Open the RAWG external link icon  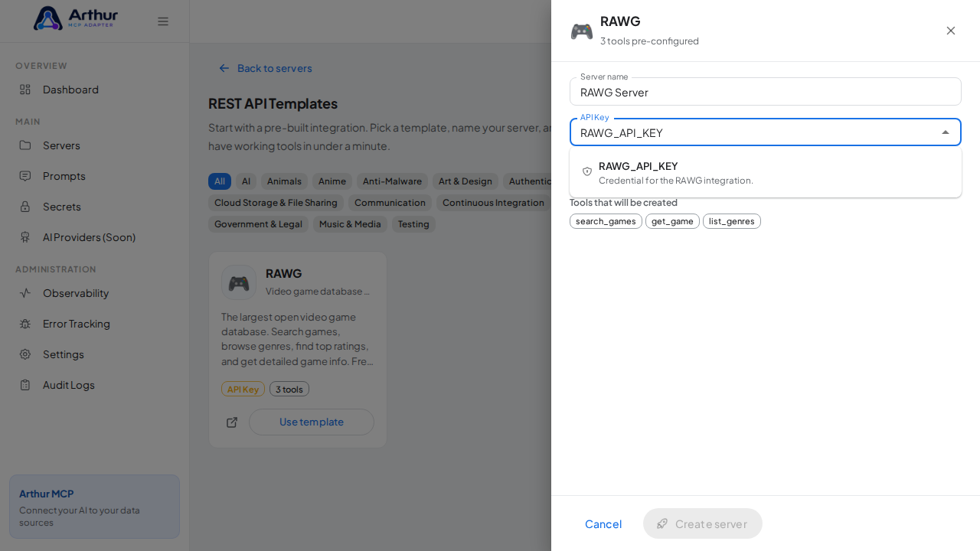point(232,422)
